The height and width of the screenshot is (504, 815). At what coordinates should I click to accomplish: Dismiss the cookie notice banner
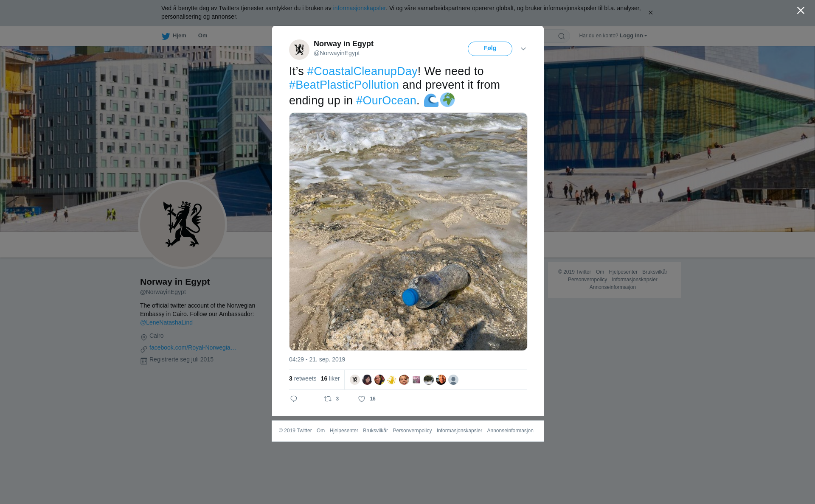tap(650, 13)
